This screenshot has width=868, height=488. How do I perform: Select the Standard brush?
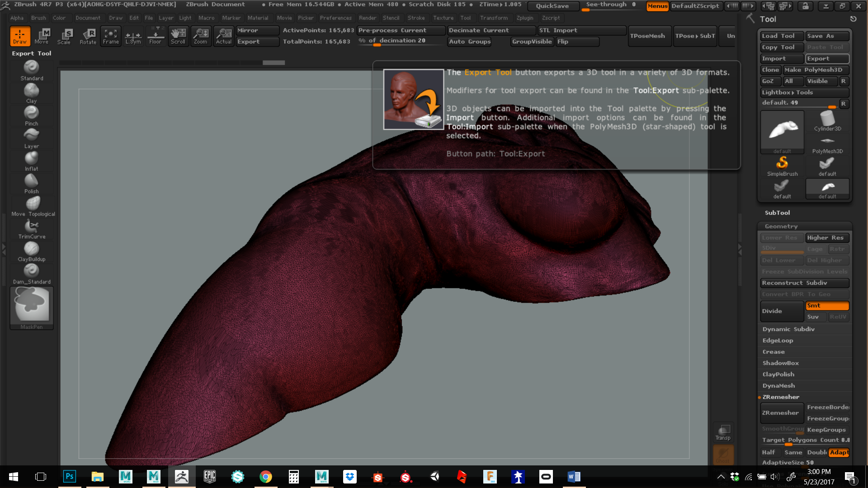[32, 70]
